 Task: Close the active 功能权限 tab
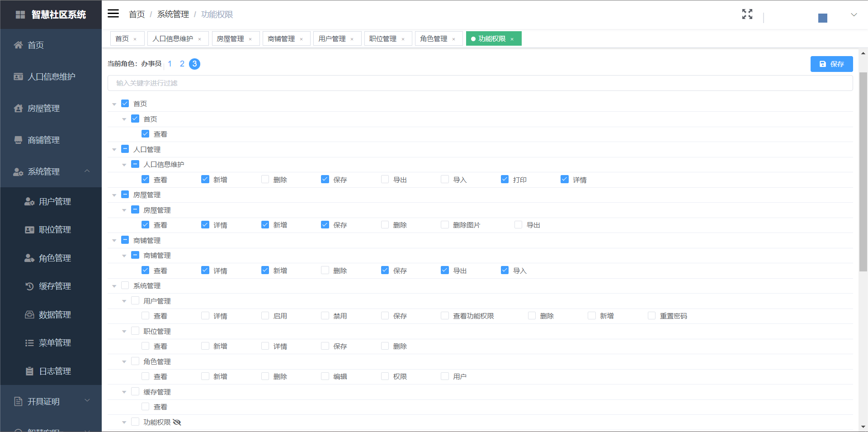point(512,39)
